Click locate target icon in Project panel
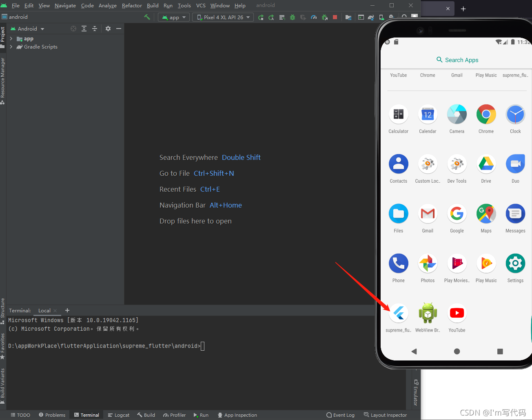Viewport: 532px width, 420px height. pyautogui.click(x=73, y=29)
